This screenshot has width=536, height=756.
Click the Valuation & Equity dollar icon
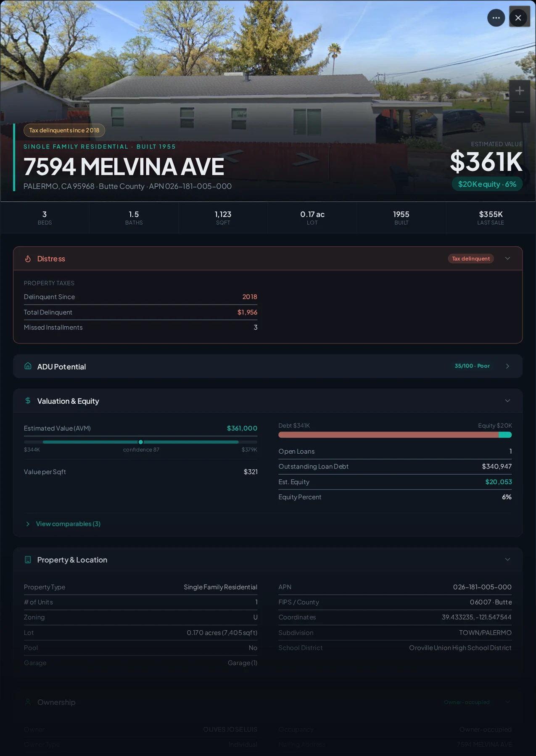pos(28,401)
